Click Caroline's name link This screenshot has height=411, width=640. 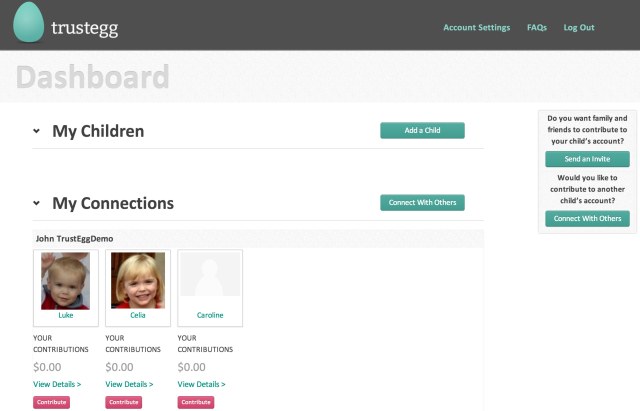(x=210, y=315)
